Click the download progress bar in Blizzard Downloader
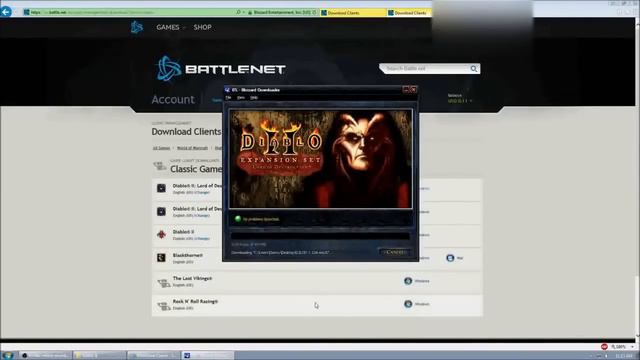640x360 pixels. click(x=320, y=236)
